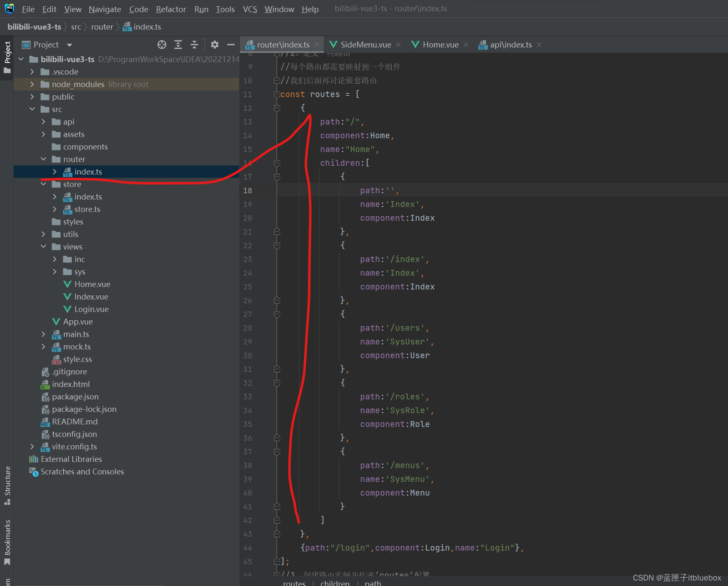Click the Expand All icon in Project panel
728x586 pixels.
178,45
